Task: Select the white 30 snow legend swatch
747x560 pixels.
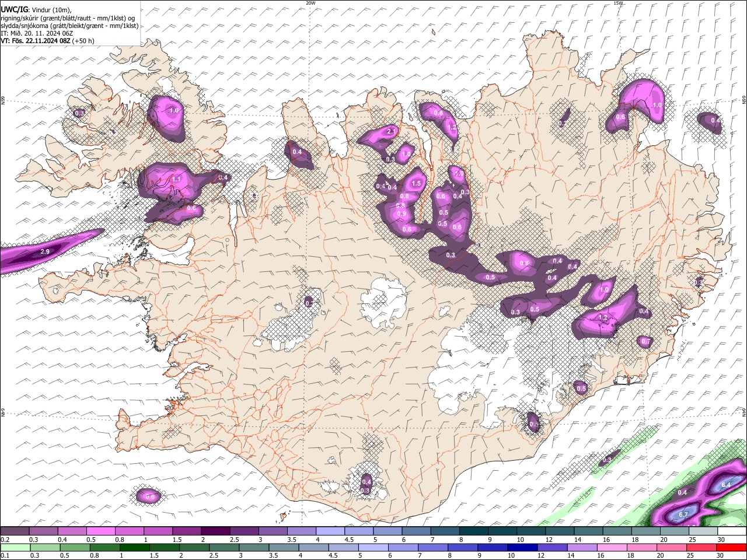Action: click(731, 531)
